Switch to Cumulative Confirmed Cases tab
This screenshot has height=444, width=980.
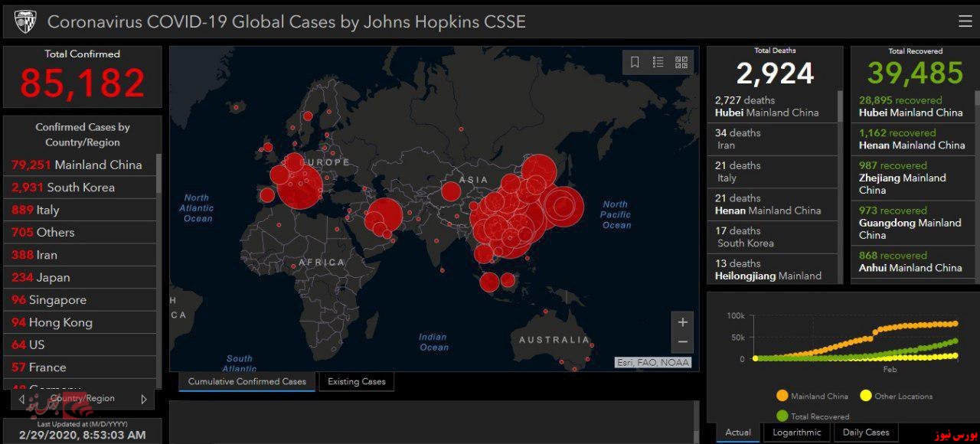click(247, 381)
